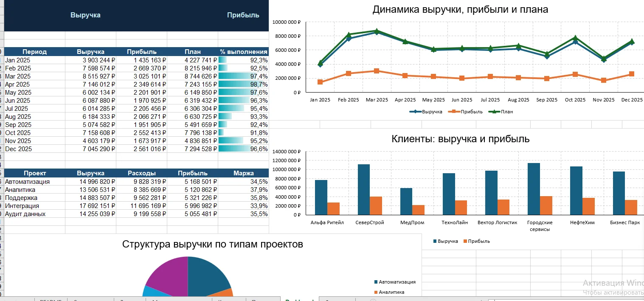Click Oct 2025 axis label in line chart
Image resolution: width=644 pixels, height=301 pixels.
(575, 100)
